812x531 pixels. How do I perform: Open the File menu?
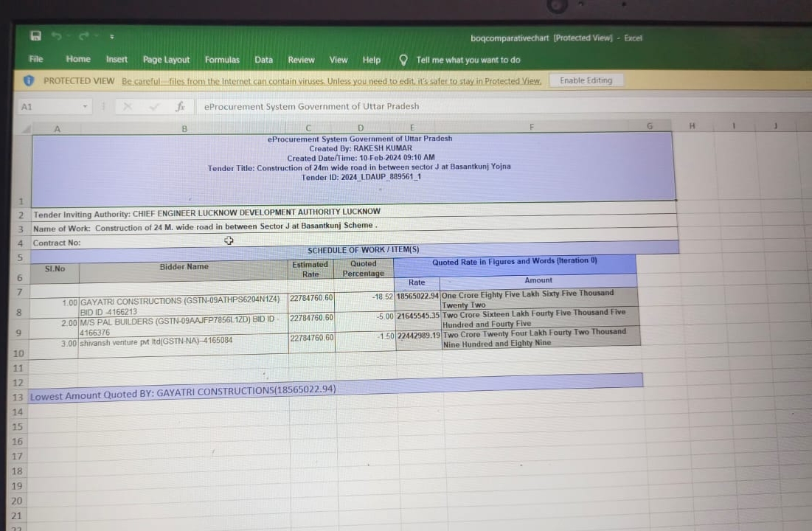click(x=35, y=59)
